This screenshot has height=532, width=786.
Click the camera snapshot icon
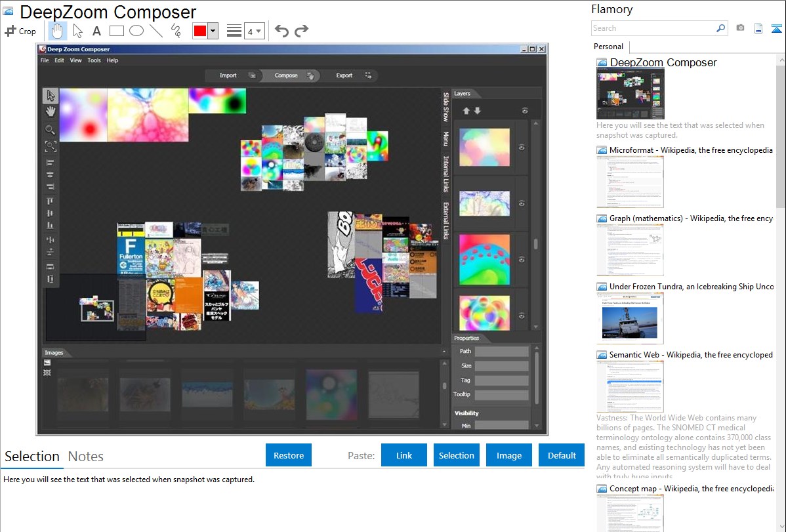coord(740,28)
